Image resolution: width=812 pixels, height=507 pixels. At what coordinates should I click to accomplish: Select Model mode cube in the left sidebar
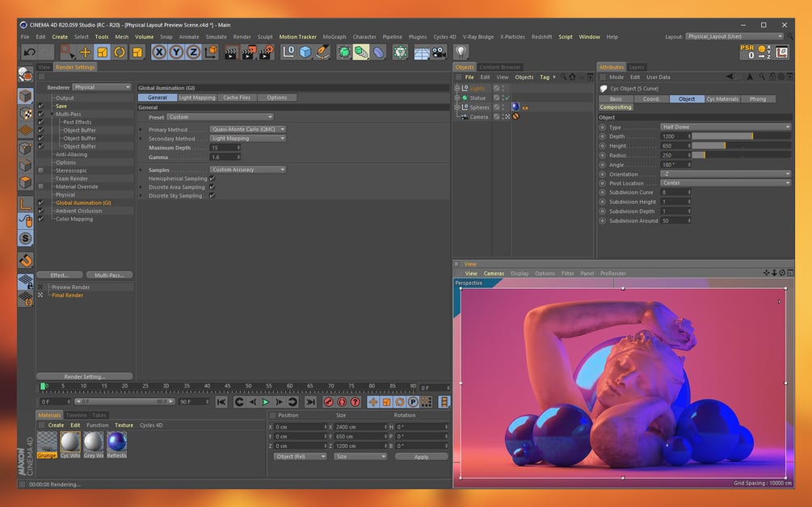click(25, 96)
